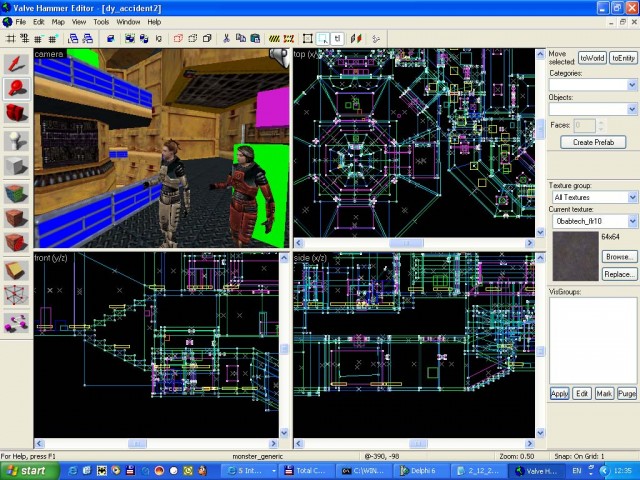Toggle the 2D grid display
Screen dimensions: 640x480
click(11, 39)
